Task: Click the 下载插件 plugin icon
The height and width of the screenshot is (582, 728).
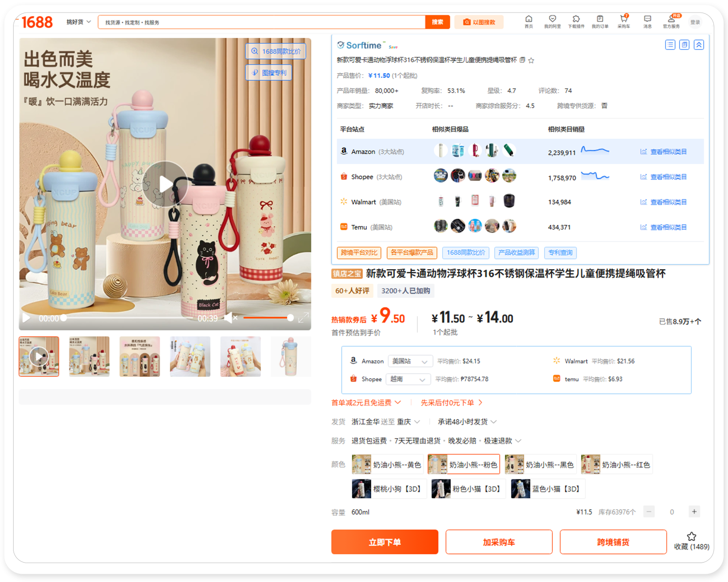Action: coord(576,21)
